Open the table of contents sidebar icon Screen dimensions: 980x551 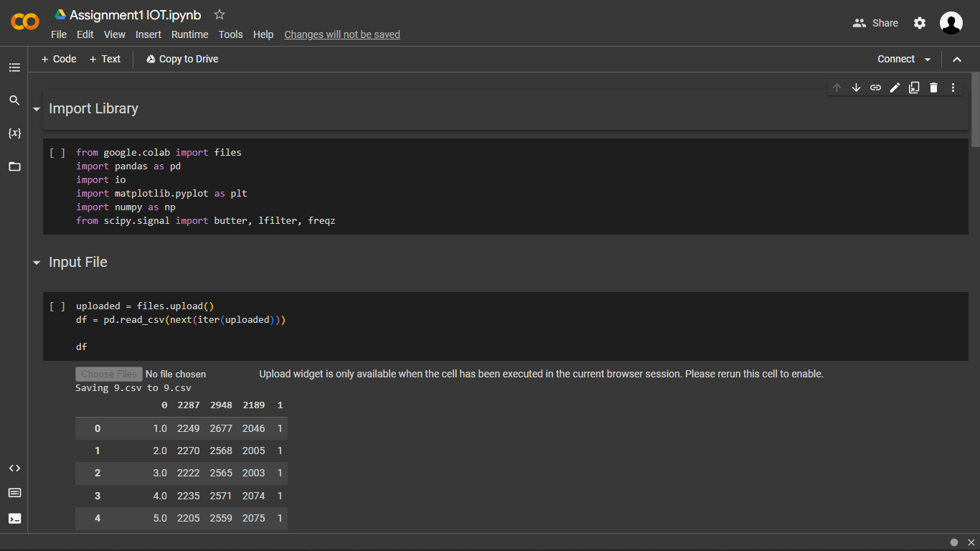[14, 67]
